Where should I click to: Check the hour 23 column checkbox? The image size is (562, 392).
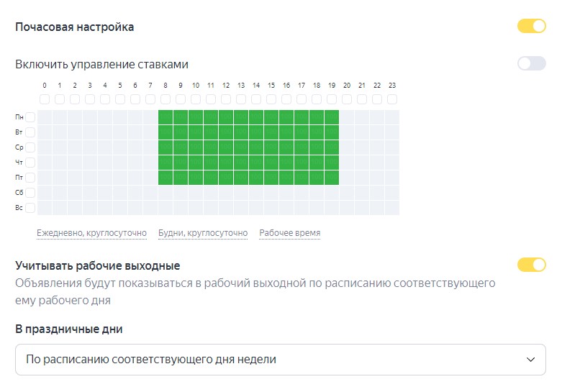click(392, 99)
